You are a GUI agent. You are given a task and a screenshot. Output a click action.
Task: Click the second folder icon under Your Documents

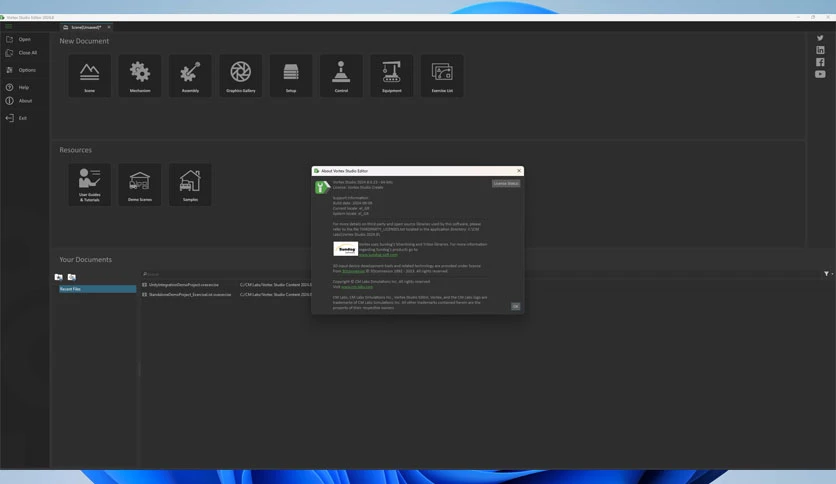coord(71,277)
